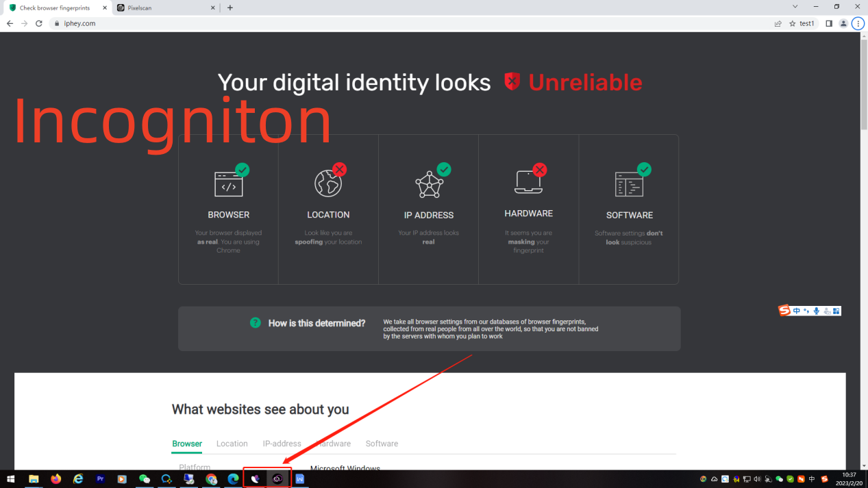Viewport: 868px width, 488px height.
Task: Open Premiere Pro from the taskbar
Action: tap(100, 479)
